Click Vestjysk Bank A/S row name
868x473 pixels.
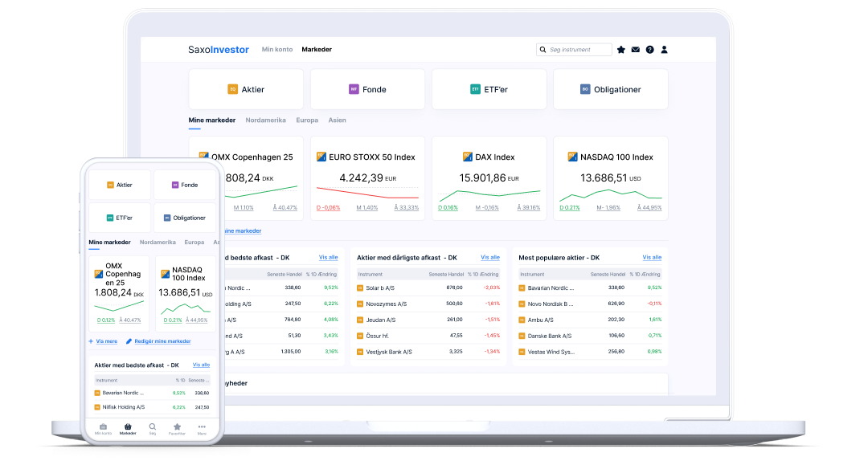(389, 353)
